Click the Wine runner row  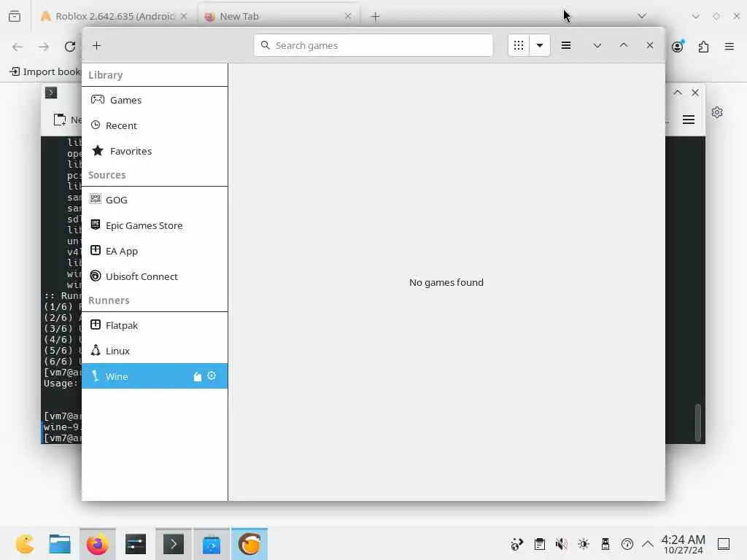point(155,376)
